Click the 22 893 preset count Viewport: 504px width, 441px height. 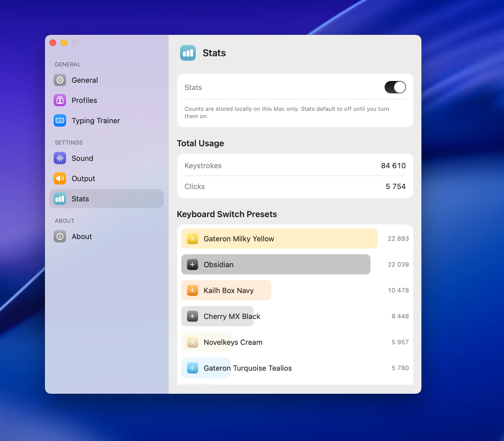click(398, 239)
